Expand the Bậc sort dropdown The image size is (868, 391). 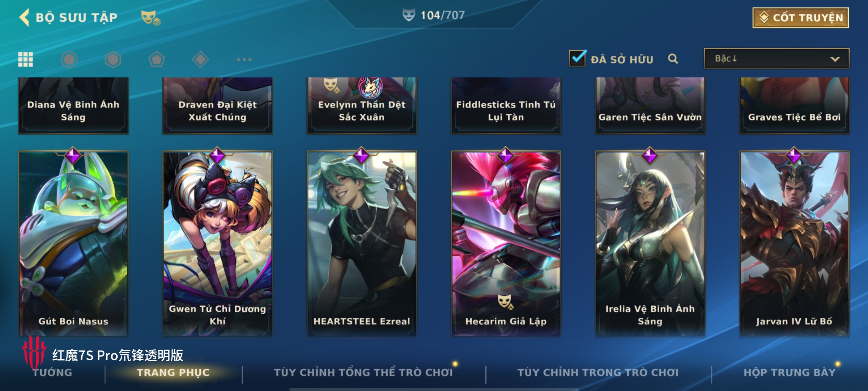pyautogui.click(x=776, y=59)
